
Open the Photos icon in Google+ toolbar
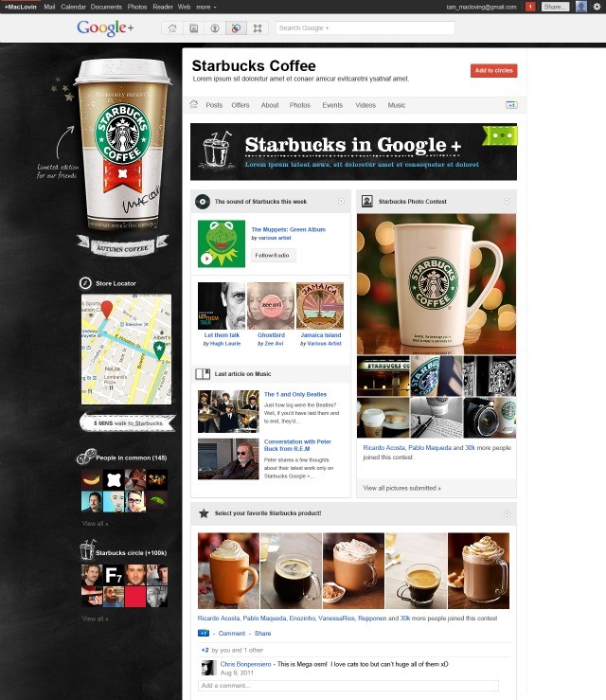pos(193,28)
